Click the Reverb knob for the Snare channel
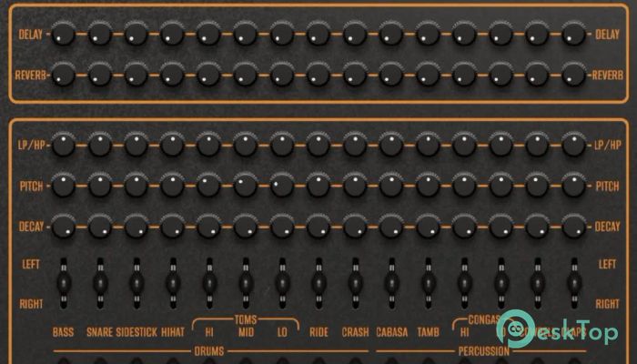 tap(99, 72)
